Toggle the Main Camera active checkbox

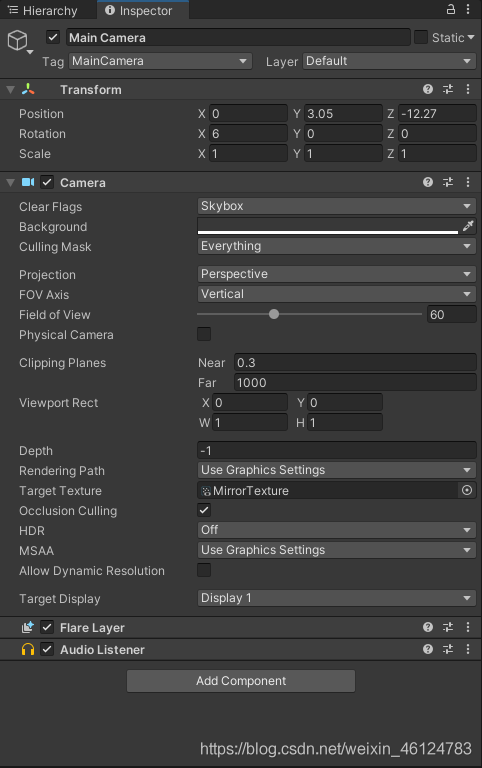coord(53,37)
